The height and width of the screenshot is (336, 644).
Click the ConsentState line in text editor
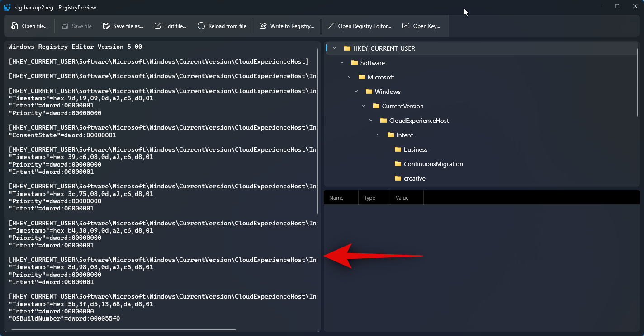tap(62, 135)
